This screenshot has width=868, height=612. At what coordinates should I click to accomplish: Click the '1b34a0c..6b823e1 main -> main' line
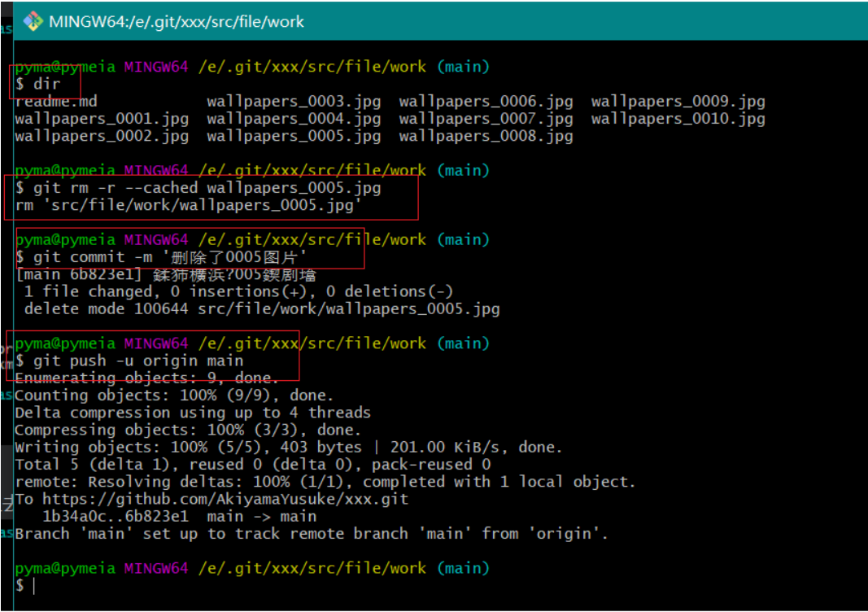[179, 517]
